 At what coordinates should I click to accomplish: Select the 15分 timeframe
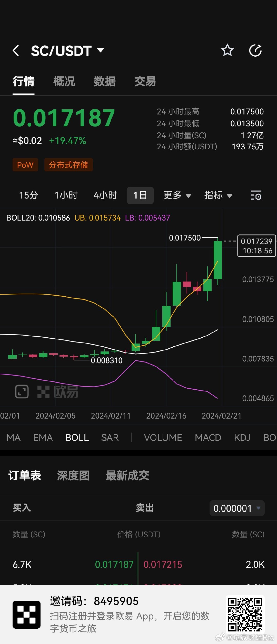tap(29, 195)
